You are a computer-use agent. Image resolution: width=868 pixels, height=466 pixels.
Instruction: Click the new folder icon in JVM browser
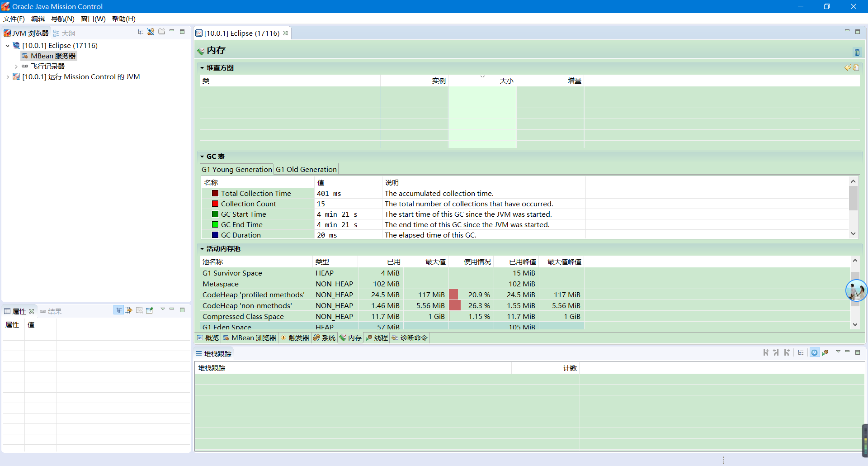(161, 32)
